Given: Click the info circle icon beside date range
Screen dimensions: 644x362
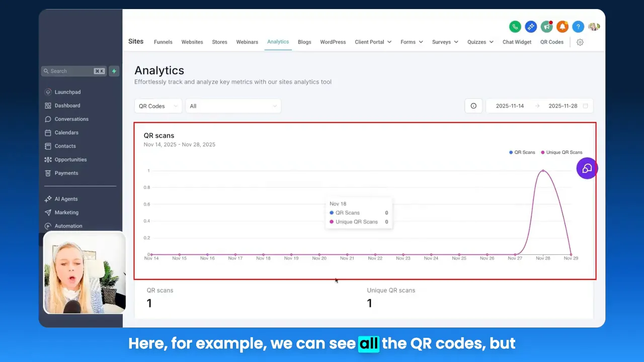Looking at the screenshot, I should point(473,106).
